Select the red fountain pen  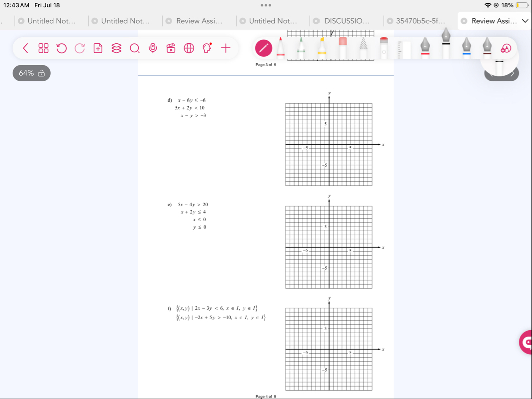coord(425,48)
